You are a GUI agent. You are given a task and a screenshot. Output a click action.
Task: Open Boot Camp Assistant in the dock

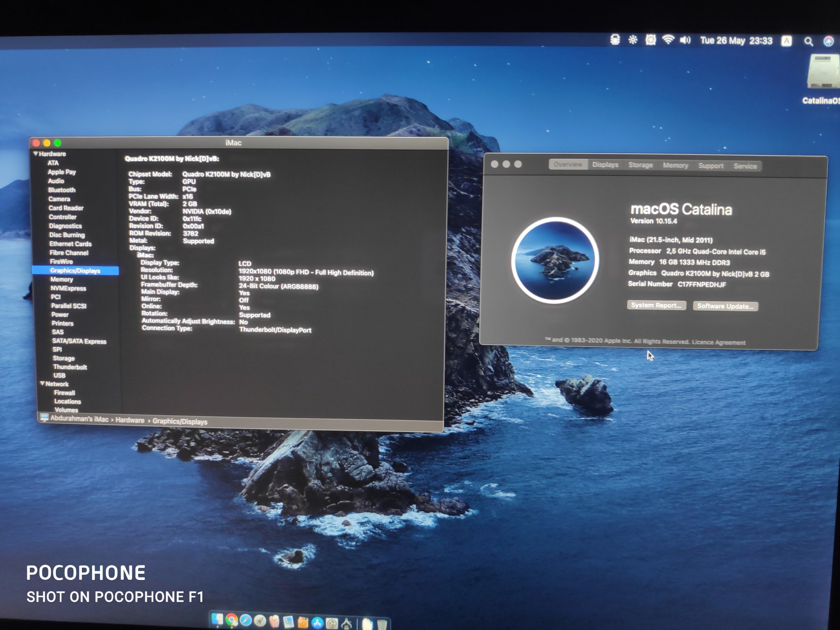(x=346, y=624)
